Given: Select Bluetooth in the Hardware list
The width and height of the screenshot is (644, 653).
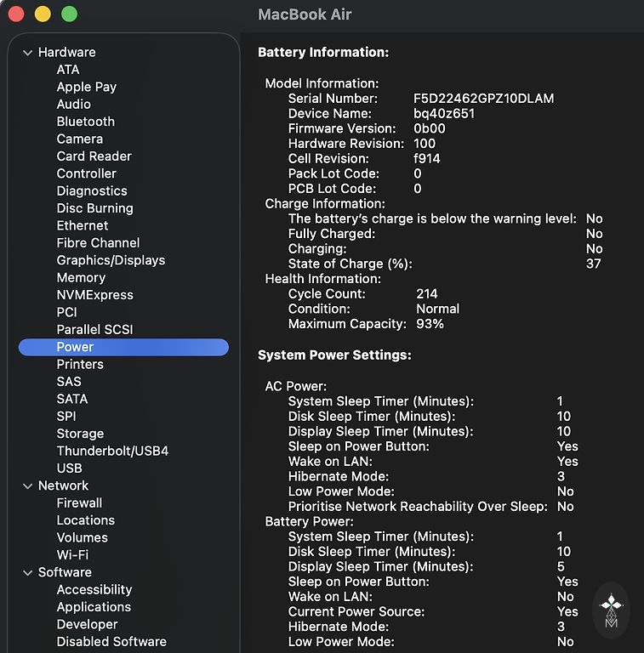Looking at the screenshot, I should point(85,122).
